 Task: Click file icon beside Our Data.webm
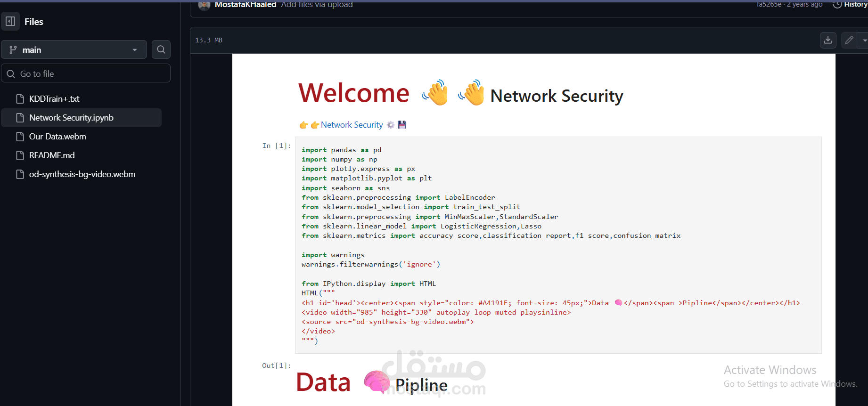20,137
